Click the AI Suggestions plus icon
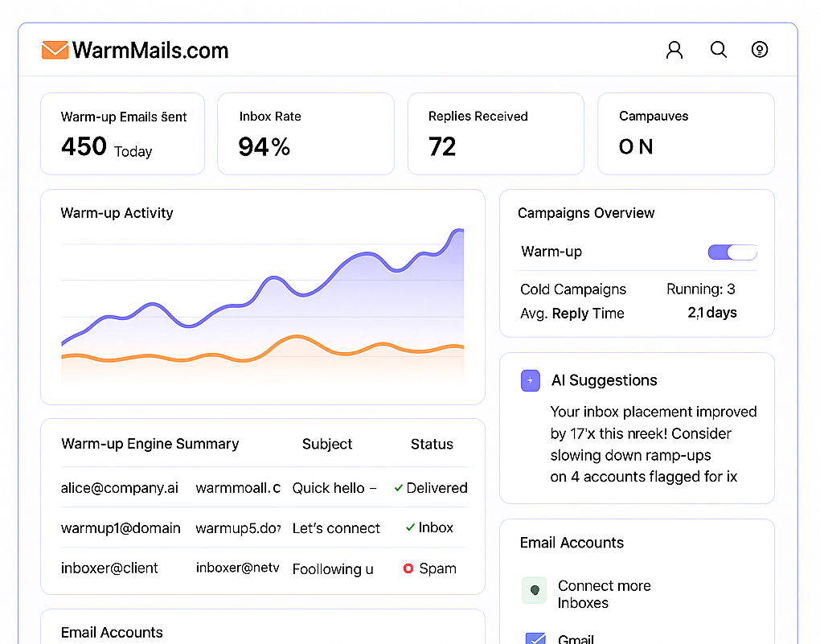Viewport: 820px width, 644px height. click(530, 380)
